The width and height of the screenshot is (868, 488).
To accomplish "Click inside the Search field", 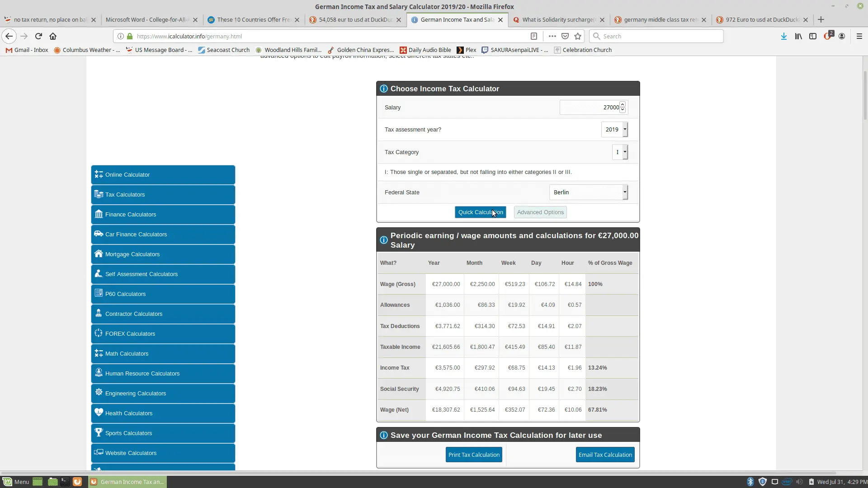I will 656,36.
